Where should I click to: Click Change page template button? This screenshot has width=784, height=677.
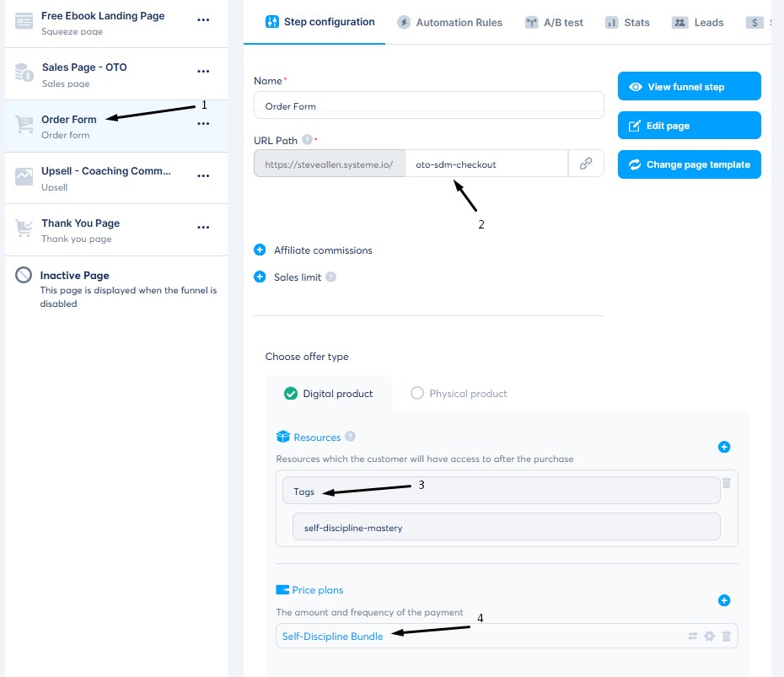pos(689,164)
